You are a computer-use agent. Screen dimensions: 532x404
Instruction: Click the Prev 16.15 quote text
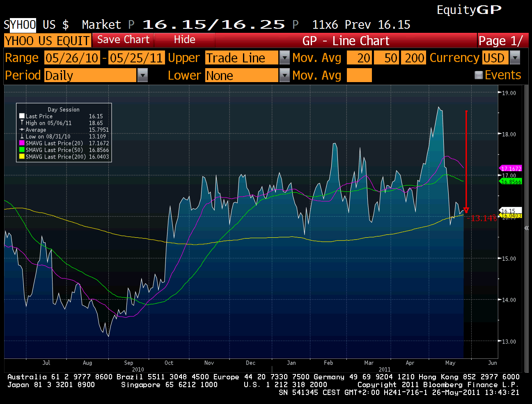(x=377, y=25)
